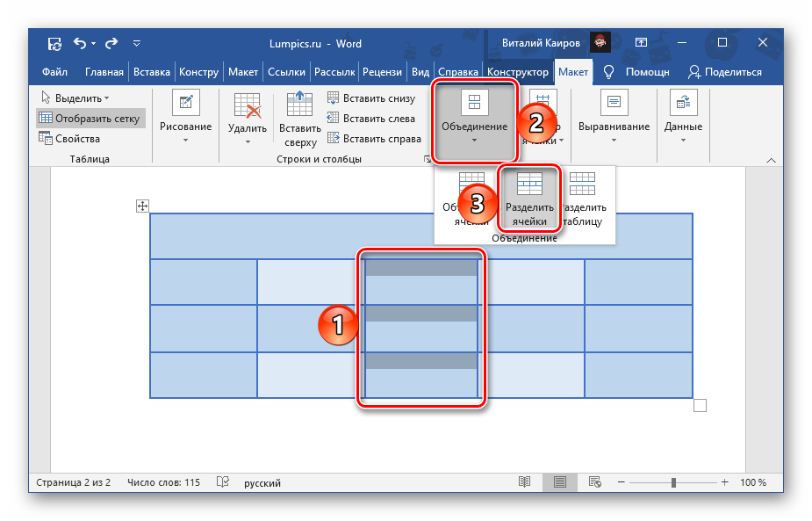Click the zoom slider in status bar
812x521 pixels.
pyautogui.click(x=673, y=482)
